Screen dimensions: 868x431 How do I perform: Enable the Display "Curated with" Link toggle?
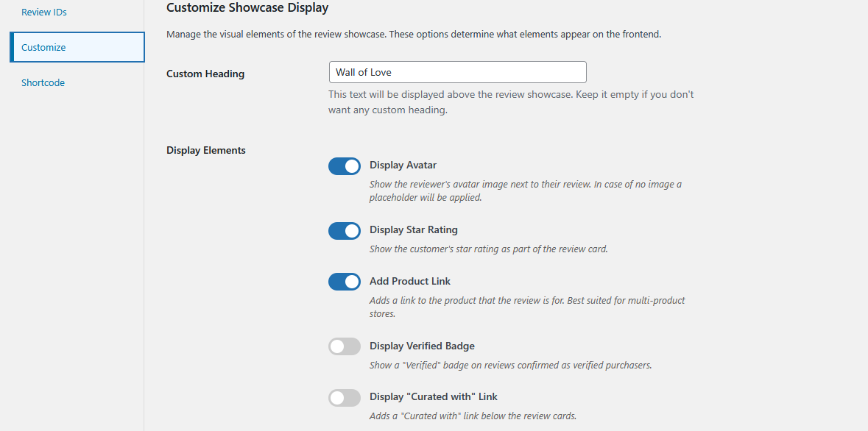[344, 397]
